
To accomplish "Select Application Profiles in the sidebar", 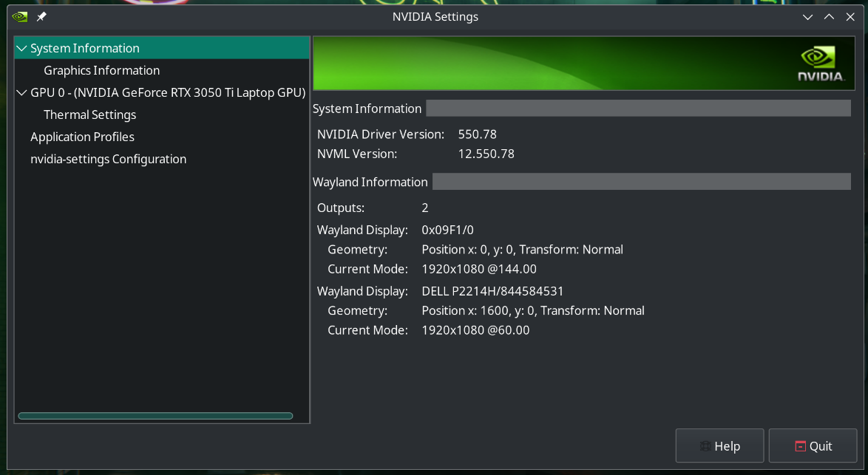I will [x=82, y=137].
